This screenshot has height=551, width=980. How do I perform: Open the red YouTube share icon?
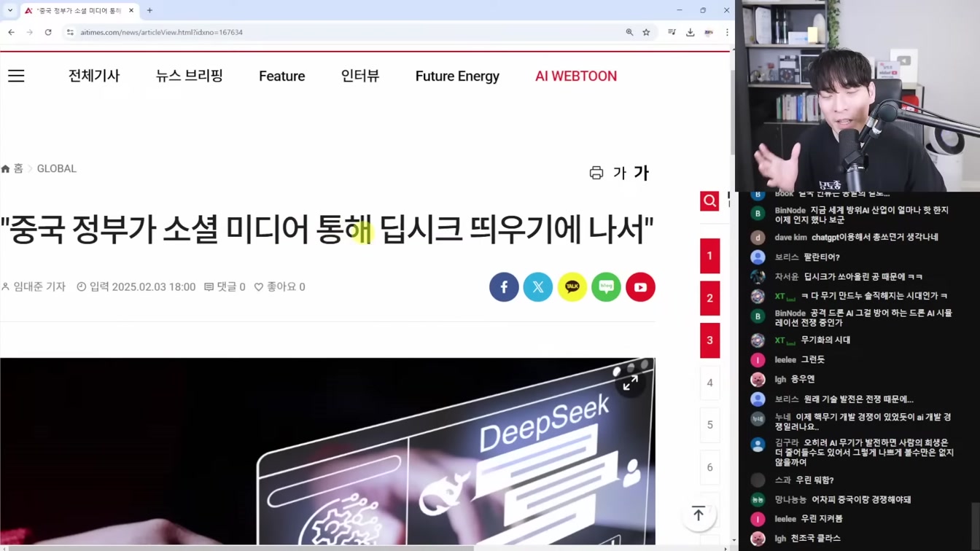coord(640,287)
